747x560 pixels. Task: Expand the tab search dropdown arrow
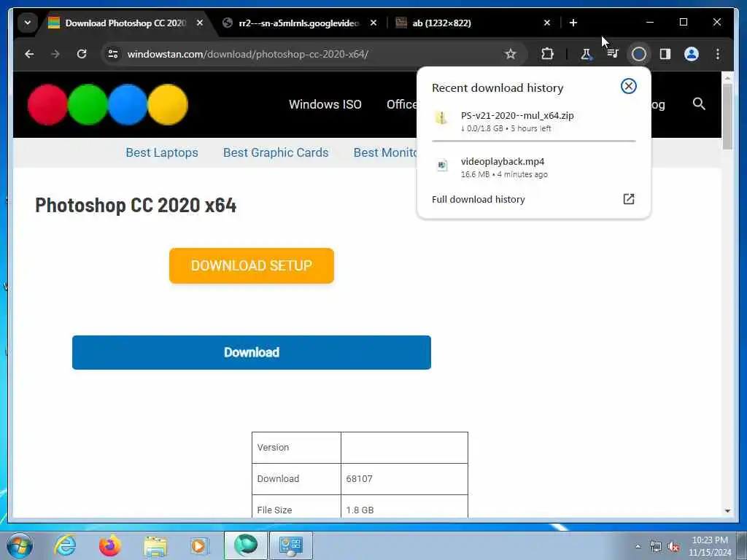(28, 23)
